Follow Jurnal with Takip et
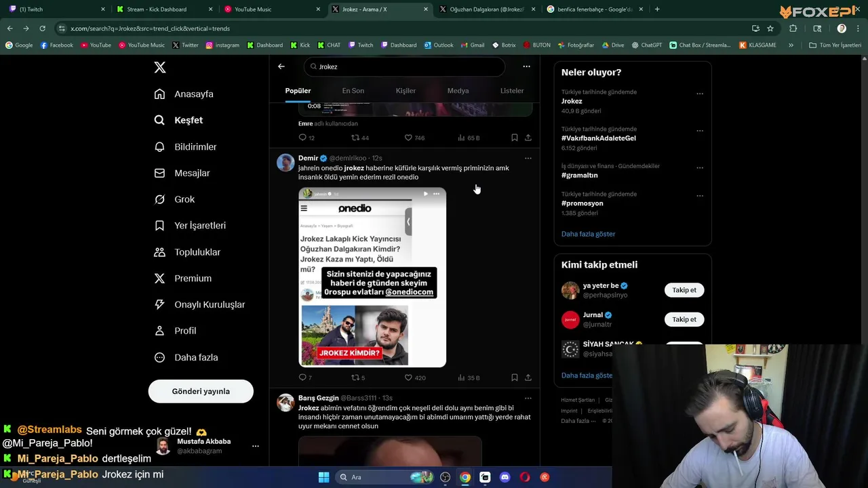Screen dimensions: 868x488 (x=684, y=319)
